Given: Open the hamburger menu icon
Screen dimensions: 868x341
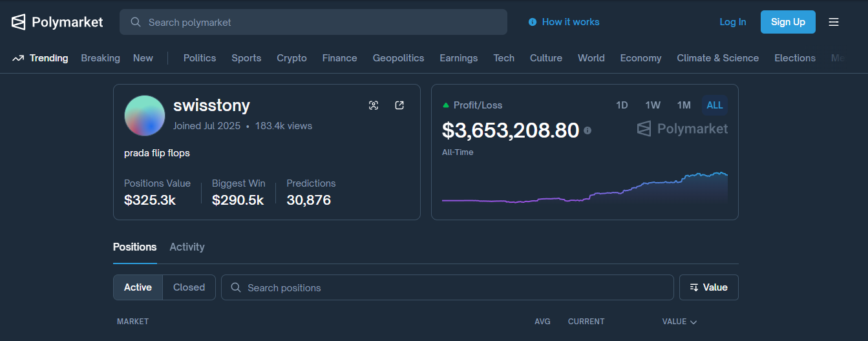Looking at the screenshot, I should (834, 22).
